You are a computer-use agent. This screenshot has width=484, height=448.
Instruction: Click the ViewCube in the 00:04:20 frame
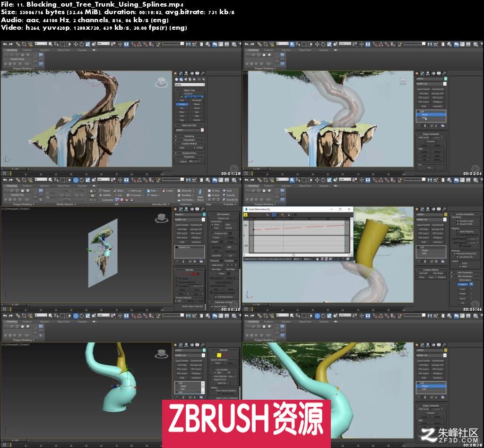pos(161,218)
